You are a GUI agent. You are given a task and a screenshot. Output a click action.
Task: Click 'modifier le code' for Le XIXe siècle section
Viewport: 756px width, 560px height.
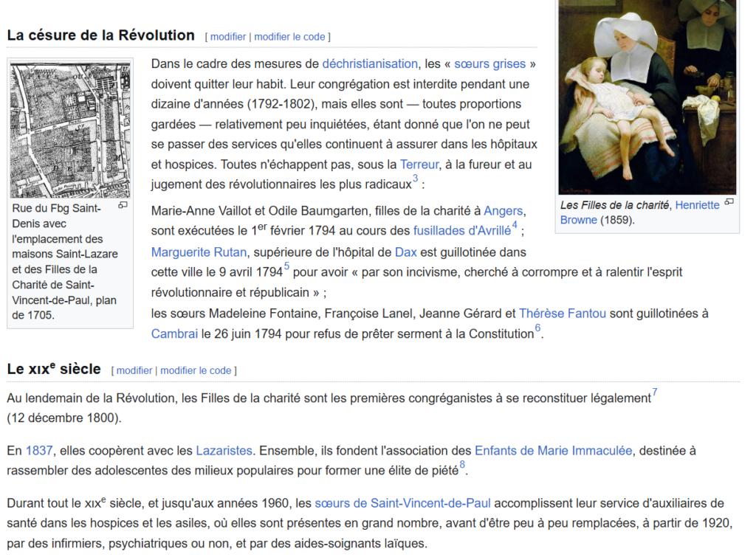click(196, 370)
